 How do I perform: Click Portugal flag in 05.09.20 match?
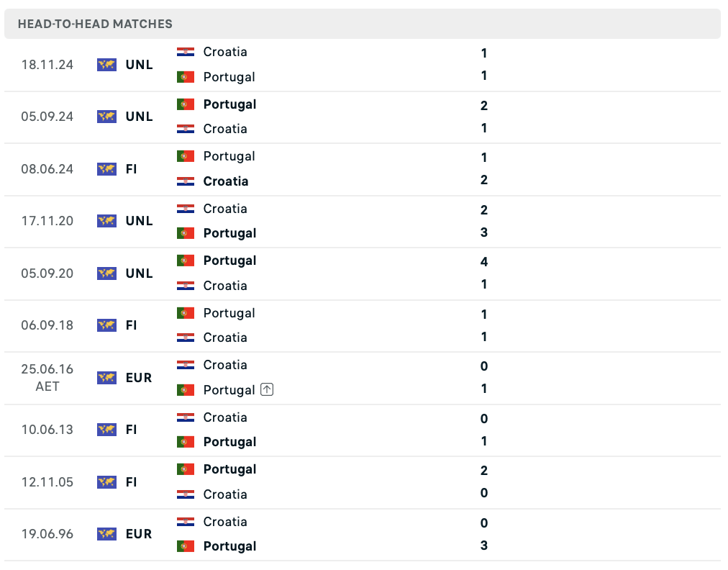(x=186, y=261)
